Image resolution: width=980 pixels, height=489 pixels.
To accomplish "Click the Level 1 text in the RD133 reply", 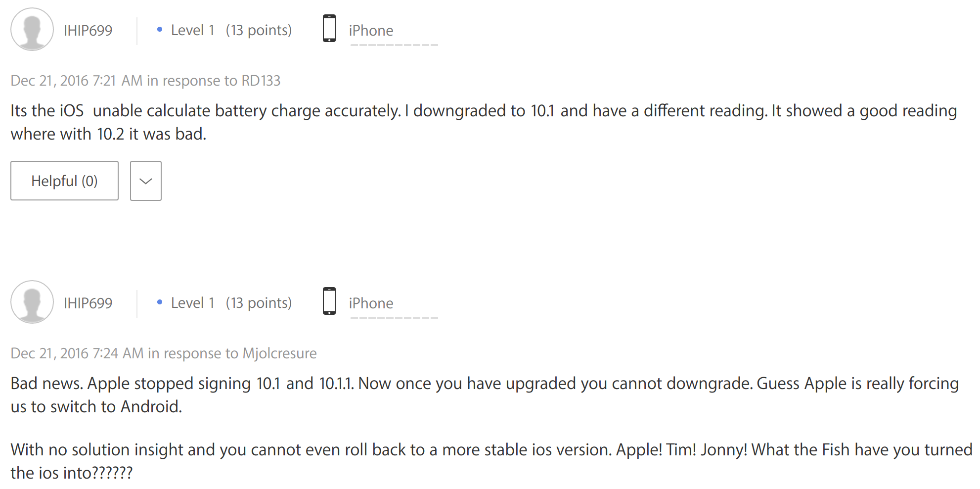I will [192, 31].
